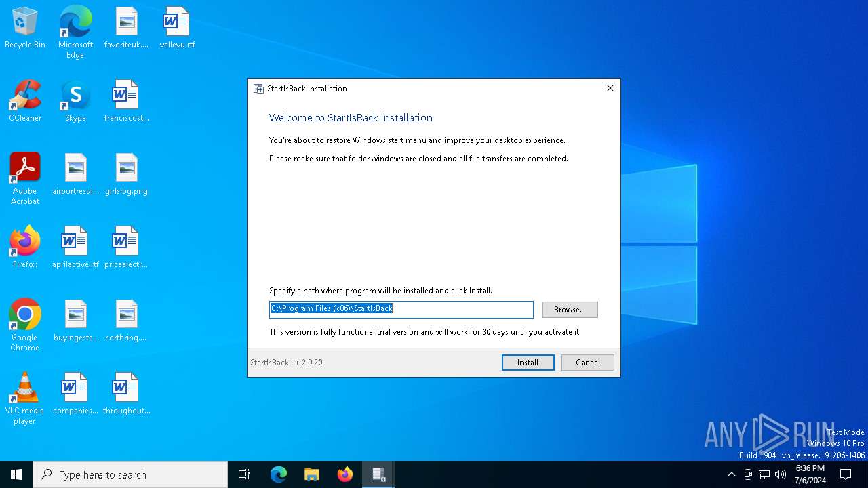Click the taskbar search box
Image resolution: width=868 pixels, height=488 pixels.
coord(130,474)
